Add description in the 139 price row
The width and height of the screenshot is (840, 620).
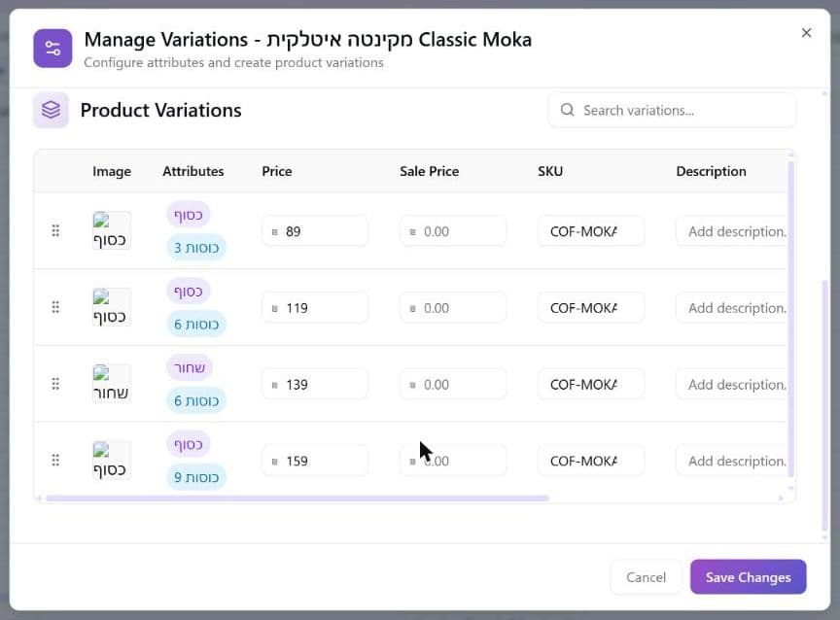[x=731, y=385]
